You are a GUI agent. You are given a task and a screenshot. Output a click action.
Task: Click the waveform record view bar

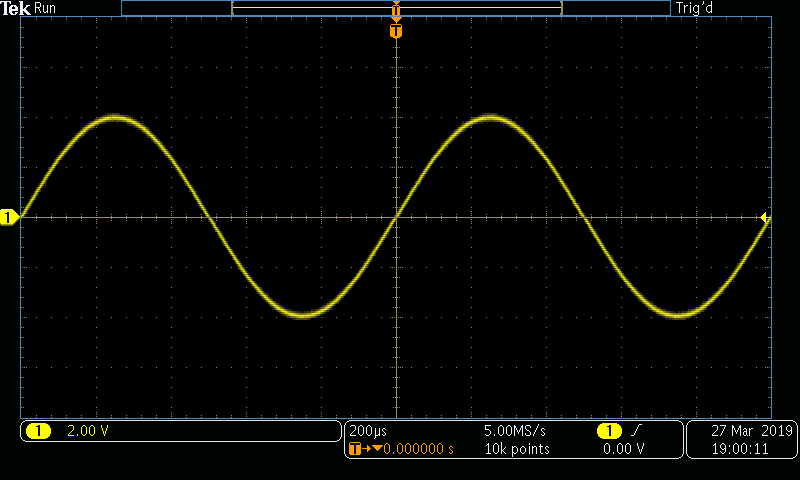pyautogui.click(x=396, y=8)
